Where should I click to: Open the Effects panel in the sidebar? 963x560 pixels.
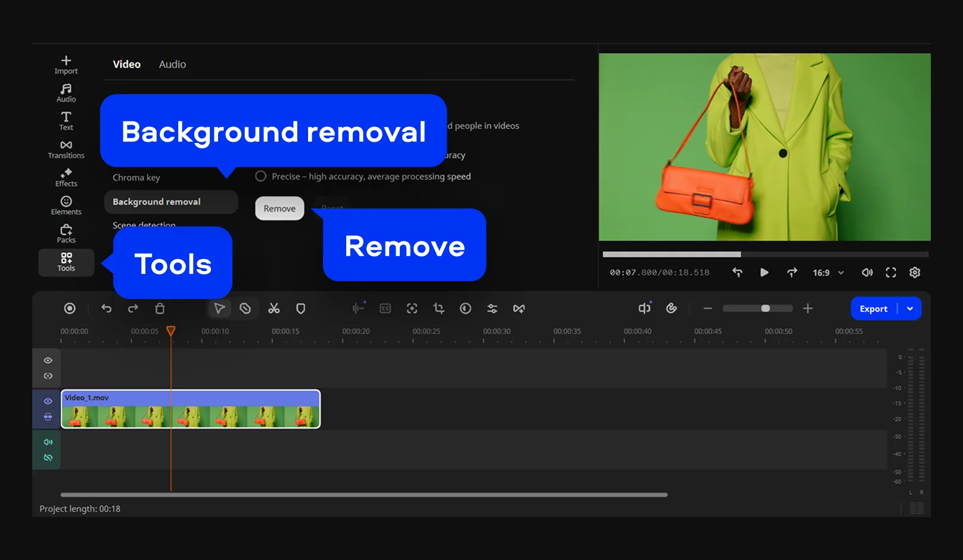[66, 178]
